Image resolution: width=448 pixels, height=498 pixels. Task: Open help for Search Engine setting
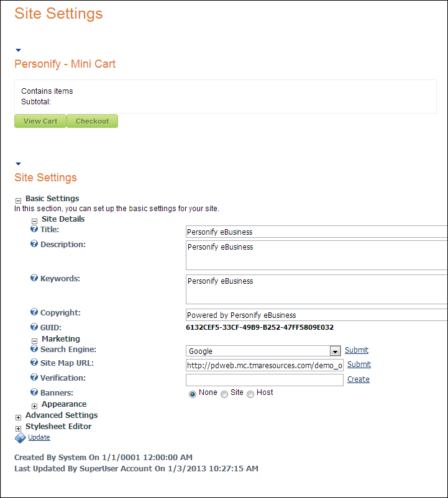click(34, 350)
